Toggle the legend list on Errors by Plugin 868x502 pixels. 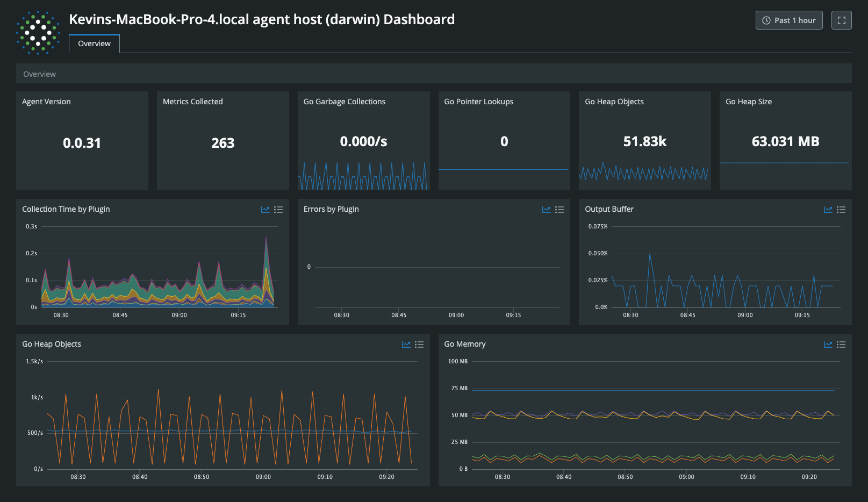click(x=559, y=209)
